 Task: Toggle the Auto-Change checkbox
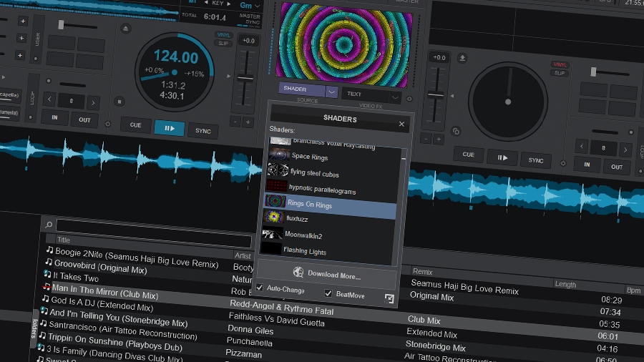(x=260, y=288)
